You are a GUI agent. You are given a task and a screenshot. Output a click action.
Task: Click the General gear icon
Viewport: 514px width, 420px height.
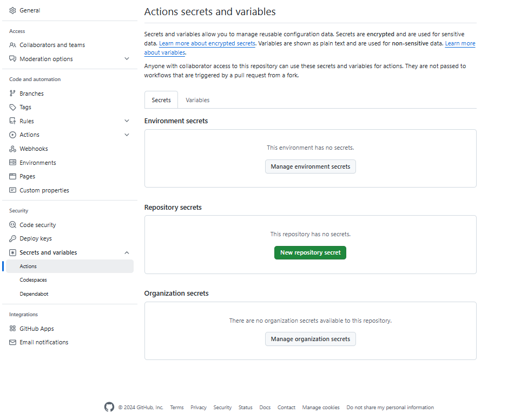pos(12,10)
